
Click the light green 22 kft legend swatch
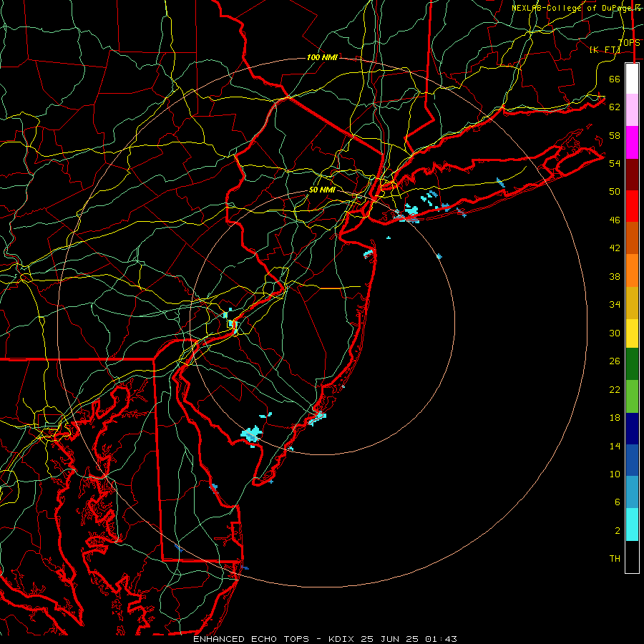click(x=632, y=396)
